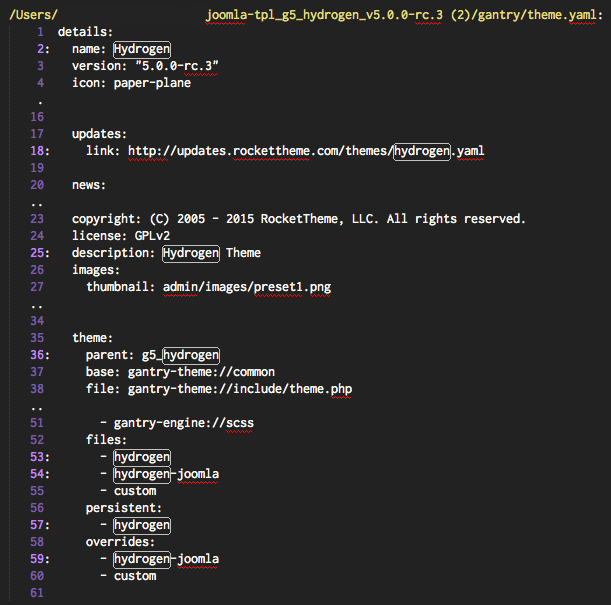Click the admin/images/preset1.png thumbnail path
This screenshot has height=605, width=611.
(246, 287)
